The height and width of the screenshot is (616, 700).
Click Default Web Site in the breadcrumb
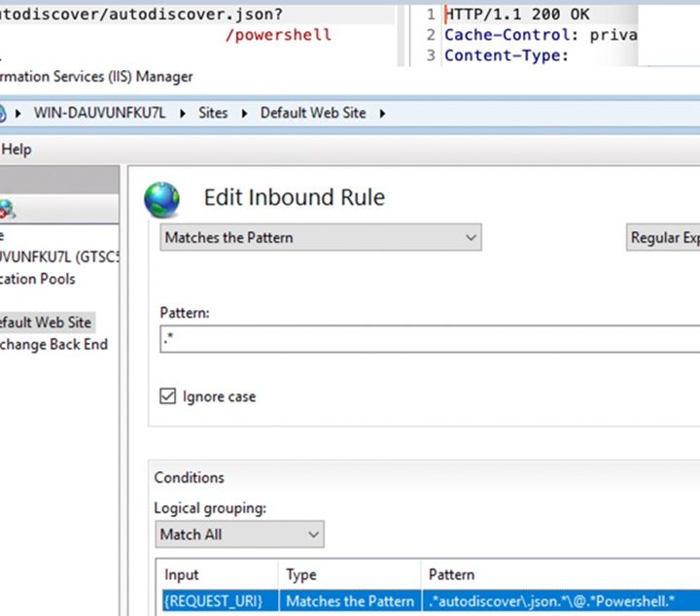pos(313,113)
